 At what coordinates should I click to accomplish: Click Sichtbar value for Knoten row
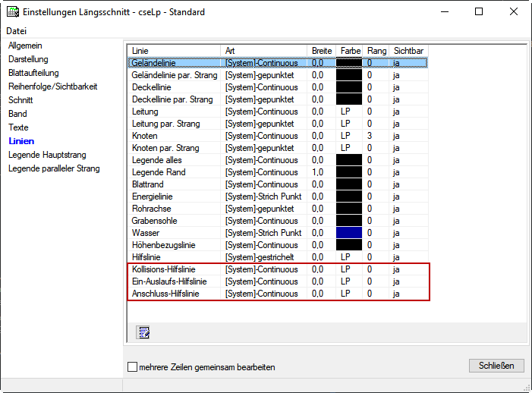coord(398,136)
